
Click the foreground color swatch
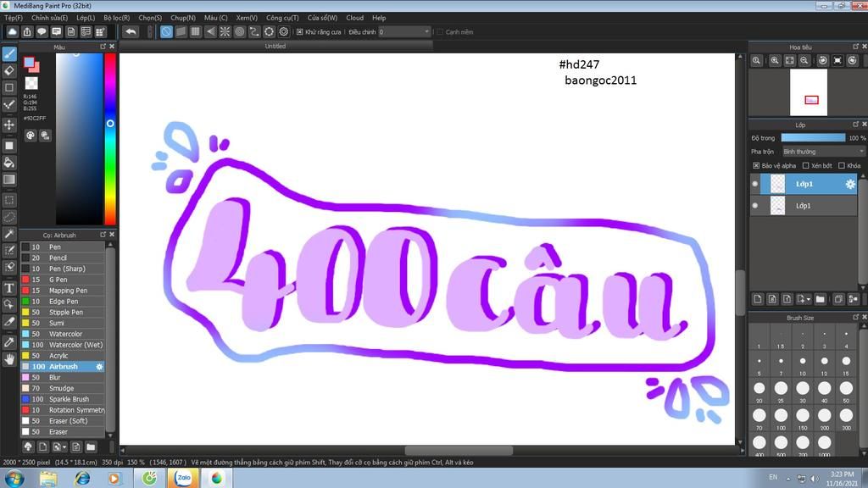(30, 63)
